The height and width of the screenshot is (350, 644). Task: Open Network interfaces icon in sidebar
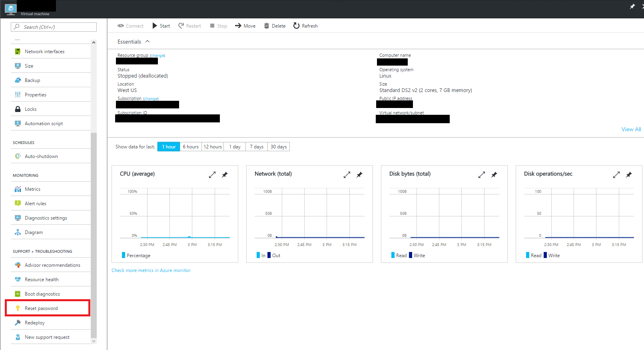pyautogui.click(x=18, y=52)
